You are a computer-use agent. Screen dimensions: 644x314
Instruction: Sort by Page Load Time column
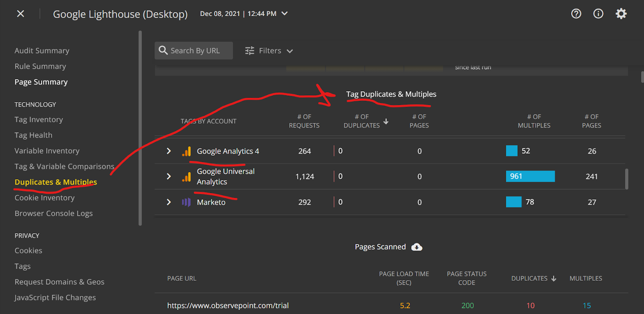pos(404,278)
